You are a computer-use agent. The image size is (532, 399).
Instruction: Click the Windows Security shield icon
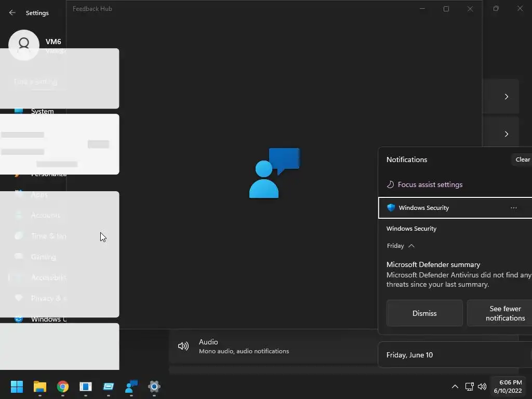(x=391, y=208)
